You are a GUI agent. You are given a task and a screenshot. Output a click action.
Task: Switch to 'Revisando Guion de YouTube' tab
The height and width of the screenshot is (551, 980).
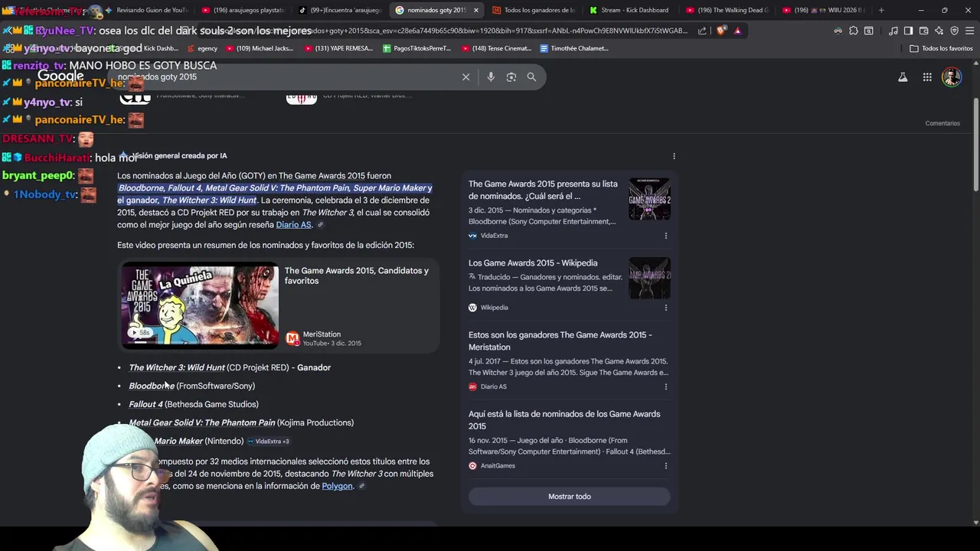(x=146, y=10)
